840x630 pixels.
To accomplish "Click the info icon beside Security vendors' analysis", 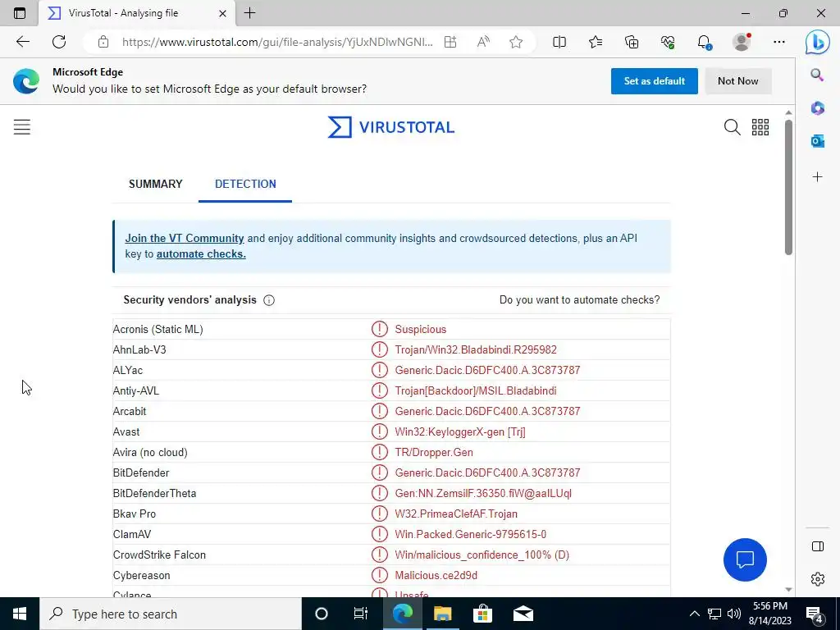I will click(269, 300).
